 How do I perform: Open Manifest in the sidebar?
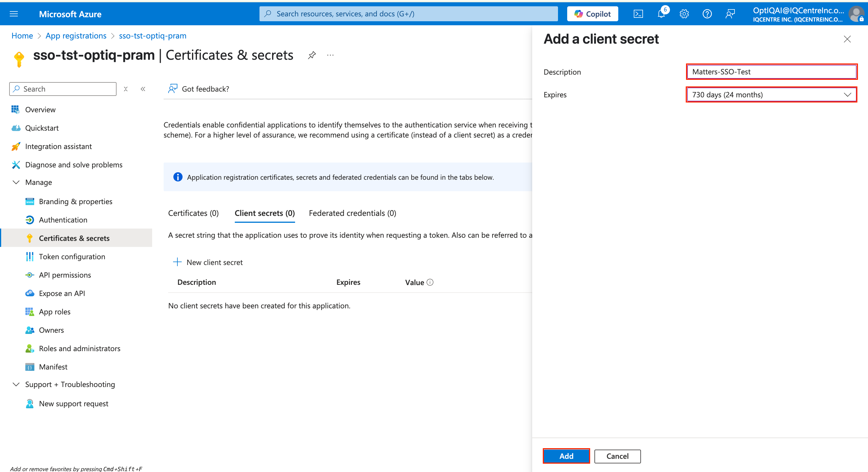[53, 367]
